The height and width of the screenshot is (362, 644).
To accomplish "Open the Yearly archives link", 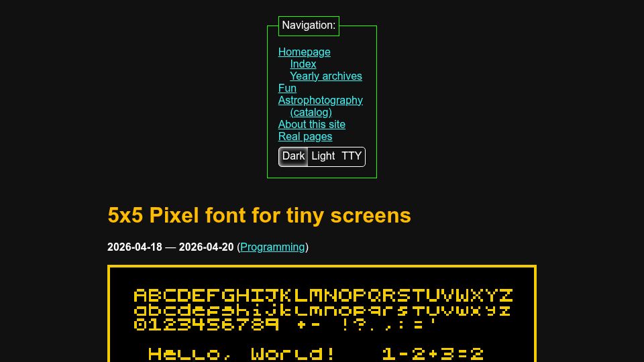I will tap(326, 76).
